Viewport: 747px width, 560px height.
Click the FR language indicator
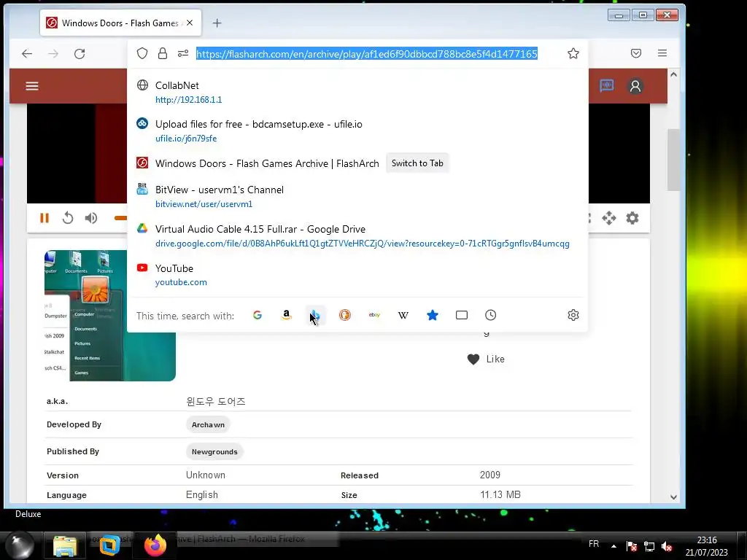click(x=594, y=544)
